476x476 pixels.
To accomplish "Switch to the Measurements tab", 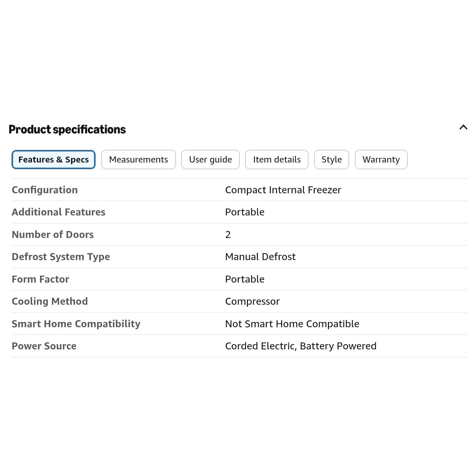I will [139, 160].
